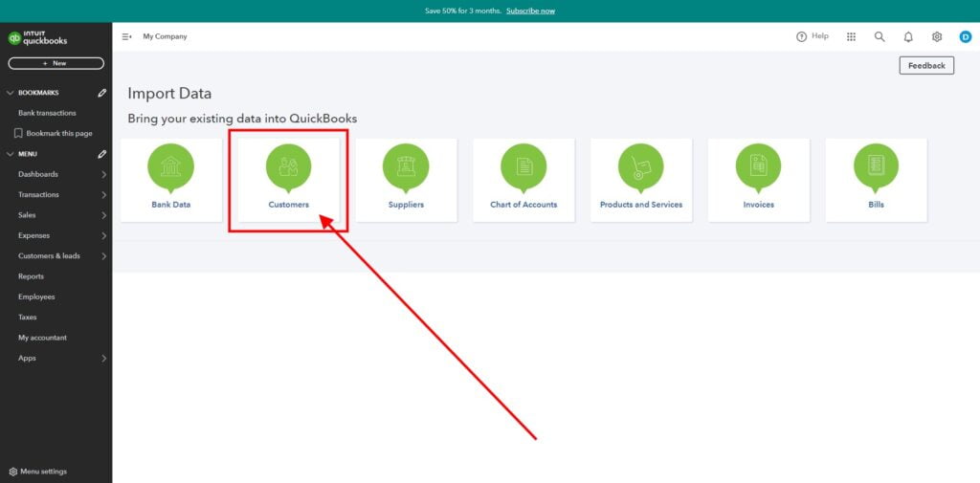980x483 pixels.
Task: Click the My Company name
Action: click(165, 37)
